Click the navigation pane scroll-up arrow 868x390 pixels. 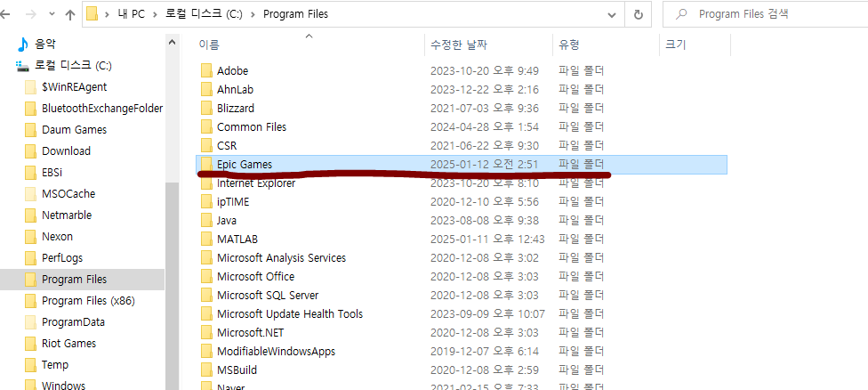tap(173, 42)
